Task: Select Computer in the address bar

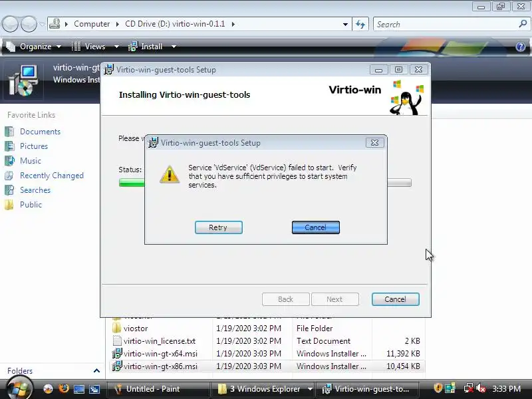Action: (92, 24)
